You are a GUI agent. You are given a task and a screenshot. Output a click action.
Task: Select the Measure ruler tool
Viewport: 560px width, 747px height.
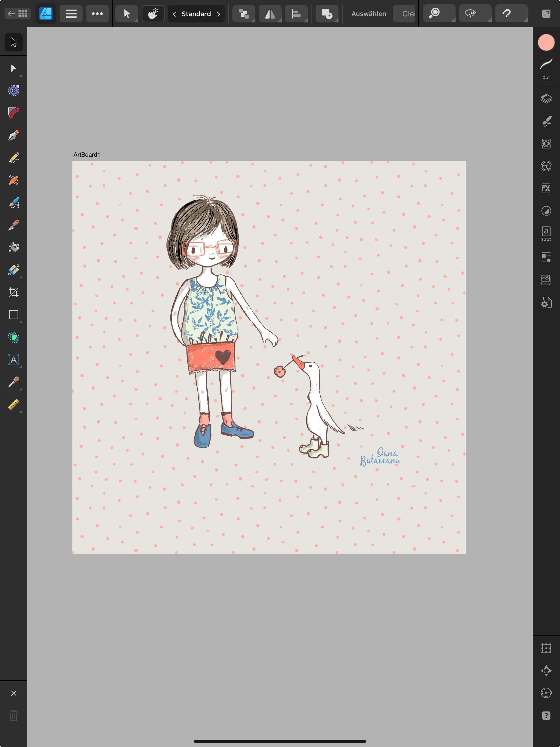click(x=13, y=404)
